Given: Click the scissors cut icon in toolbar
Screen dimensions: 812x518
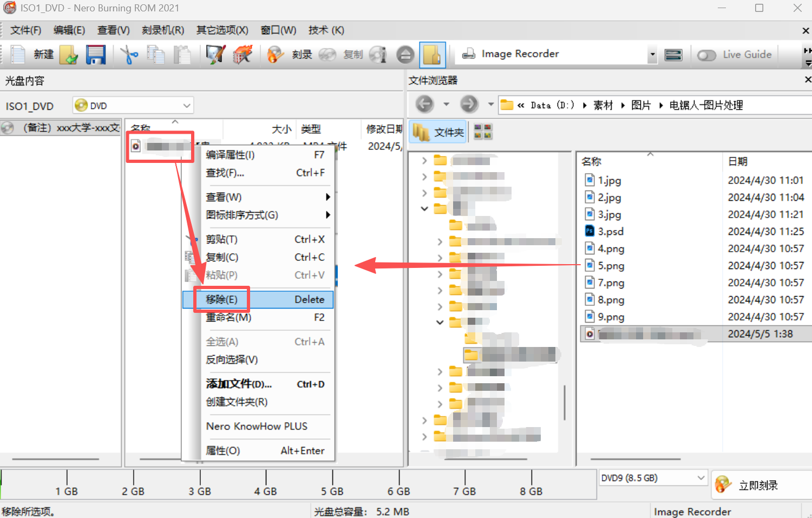Looking at the screenshot, I should point(129,55).
